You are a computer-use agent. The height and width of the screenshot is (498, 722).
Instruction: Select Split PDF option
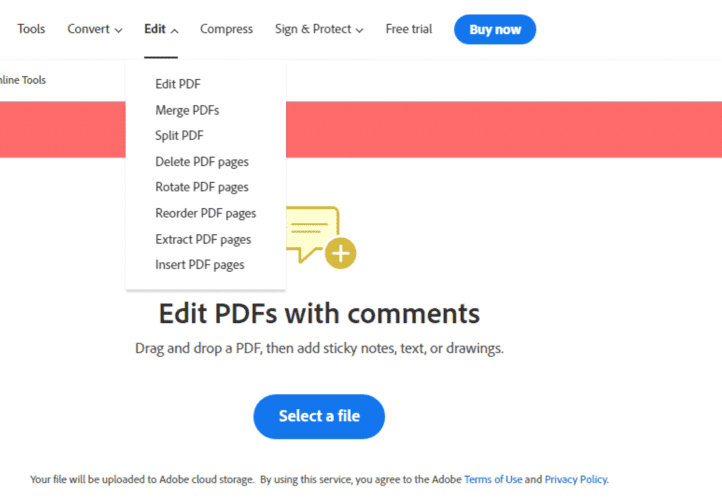click(179, 136)
